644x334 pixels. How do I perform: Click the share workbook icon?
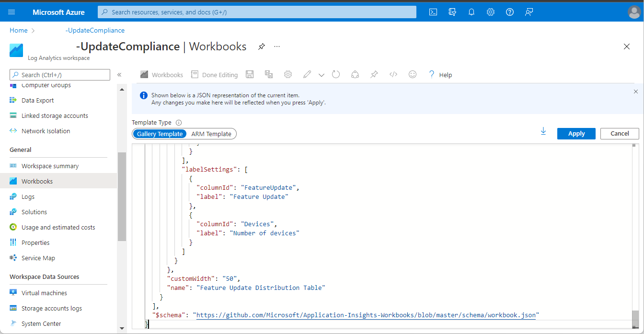(x=355, y=74)
